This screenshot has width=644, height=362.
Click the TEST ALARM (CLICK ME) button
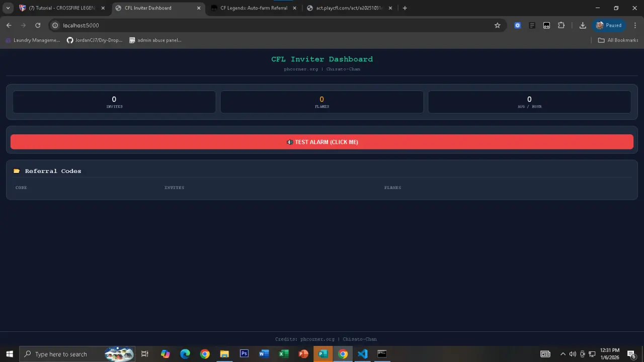coord(322,142)
